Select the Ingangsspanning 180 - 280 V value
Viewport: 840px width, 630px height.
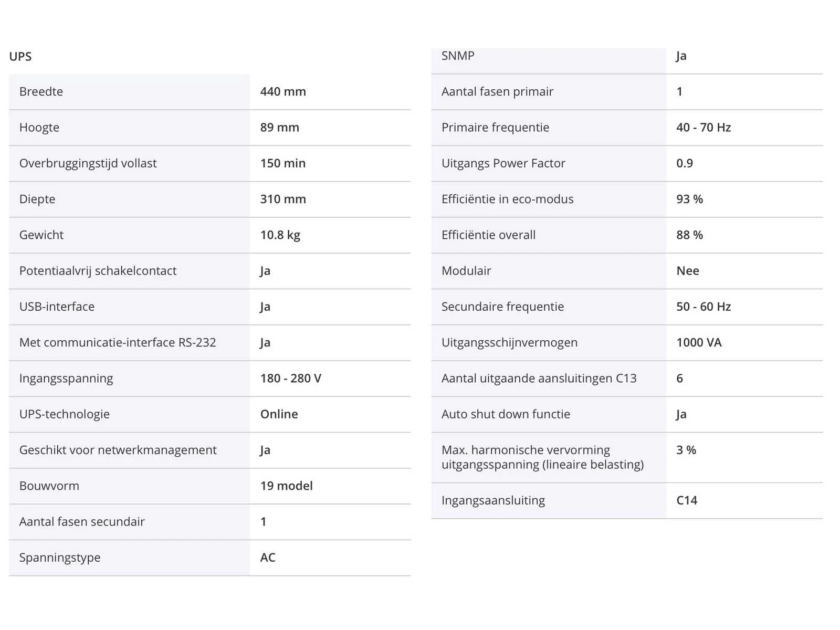tap(291, 379)
